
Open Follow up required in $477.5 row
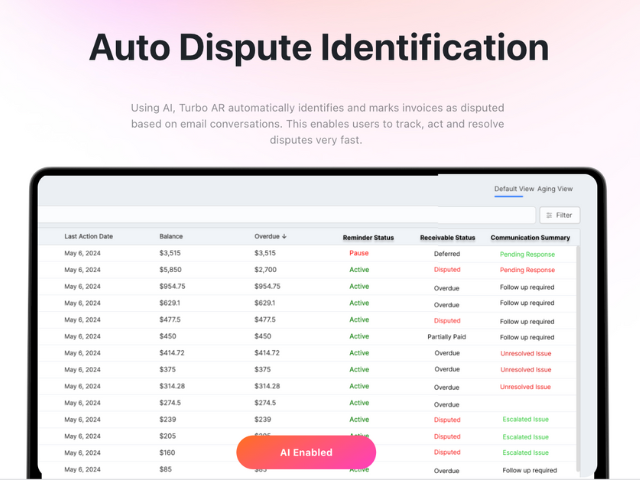pos(527,322)
